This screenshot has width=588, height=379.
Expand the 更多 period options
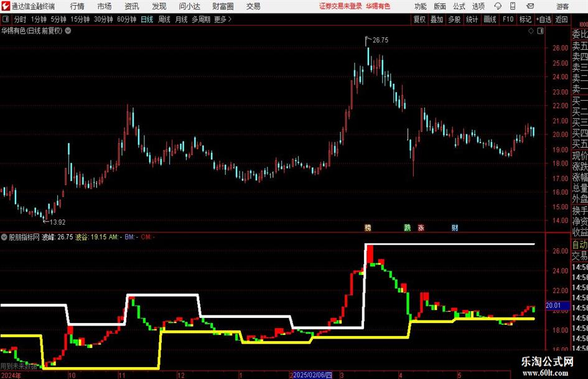tap(223, 19)
